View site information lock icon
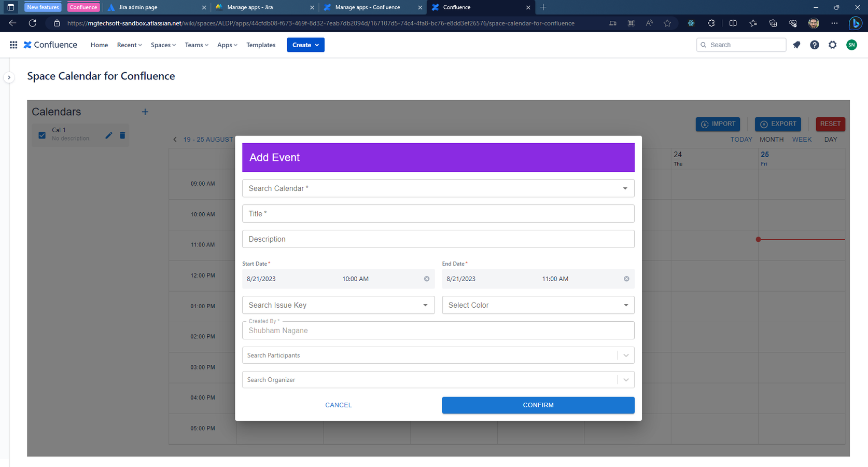This screenshot has width=868, height=467. (57, 23)
